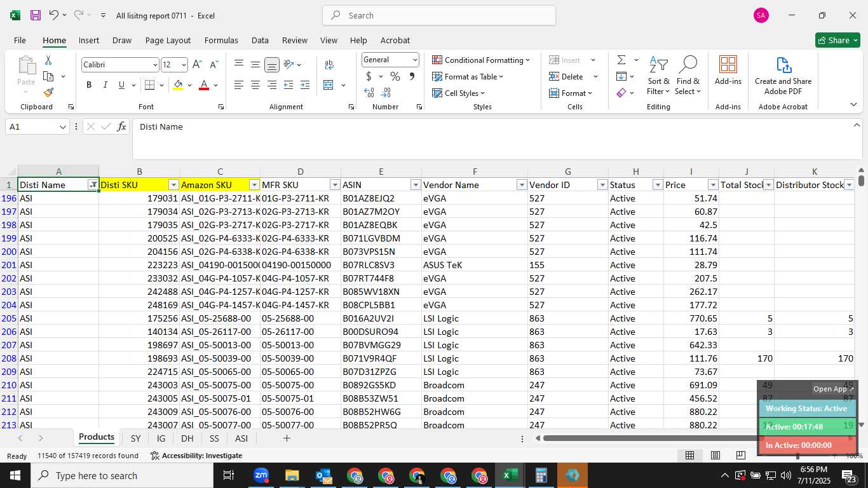The image size is (868, 488).
Task: Click the Cell Styles button
Action: [459, 93]
